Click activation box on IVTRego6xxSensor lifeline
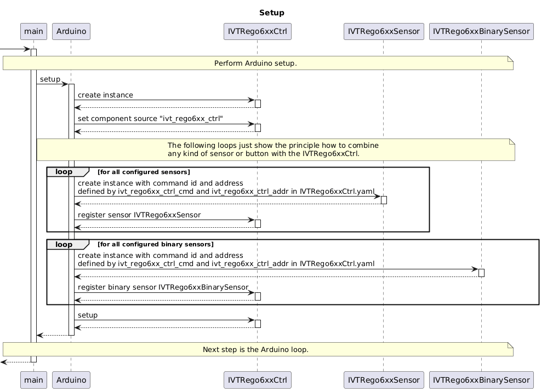The height and width of the screenshot is (392, 547). (x=384, y=200)
